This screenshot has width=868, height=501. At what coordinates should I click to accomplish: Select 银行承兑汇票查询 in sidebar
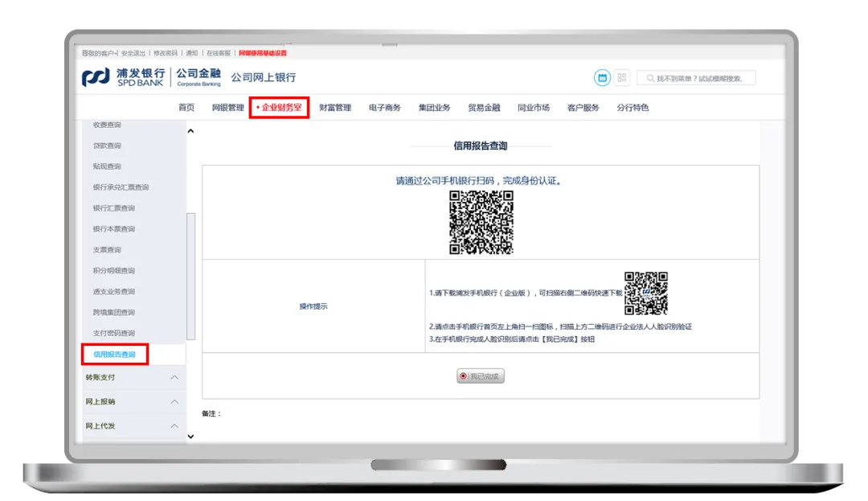click(x=121, y=187)
